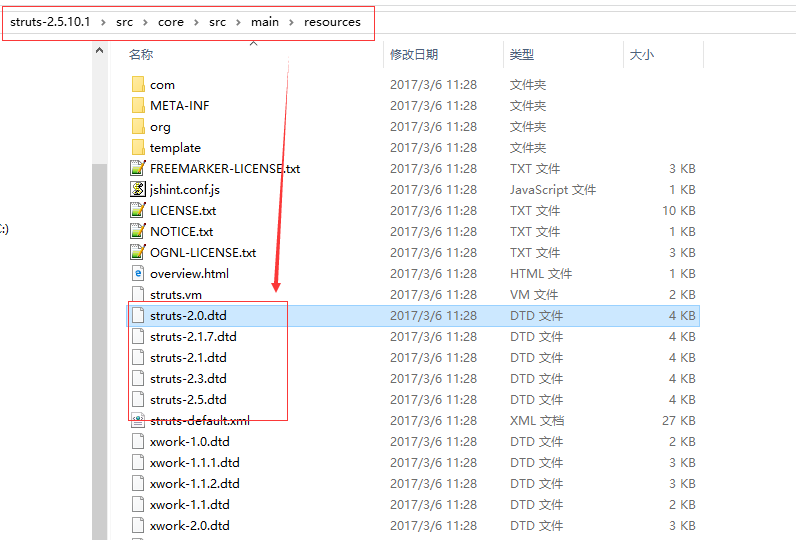The width and height of the screenshot is (796, 540).
Task: Click the navigation pane scroll up arrow
Action: [100, 50]
